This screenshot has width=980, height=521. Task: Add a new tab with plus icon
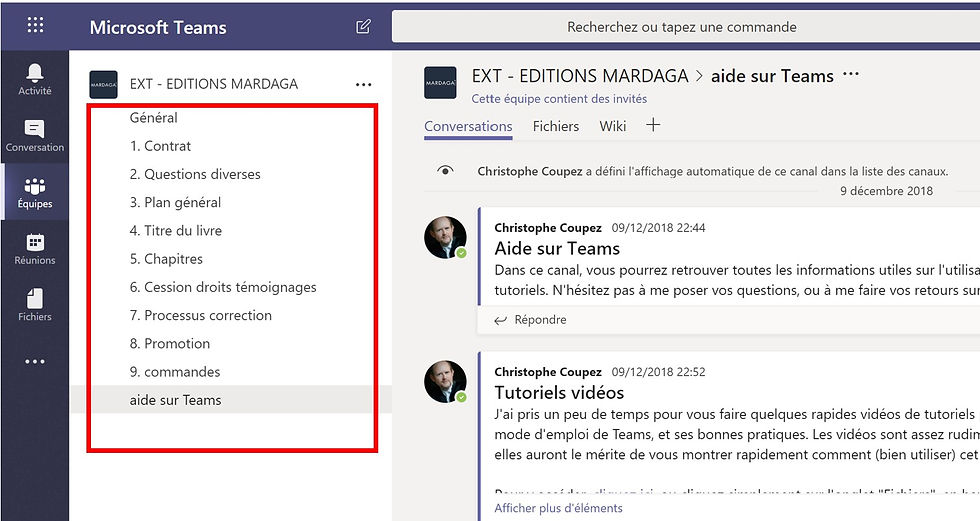pyautogui.click(x=653, y=125)
